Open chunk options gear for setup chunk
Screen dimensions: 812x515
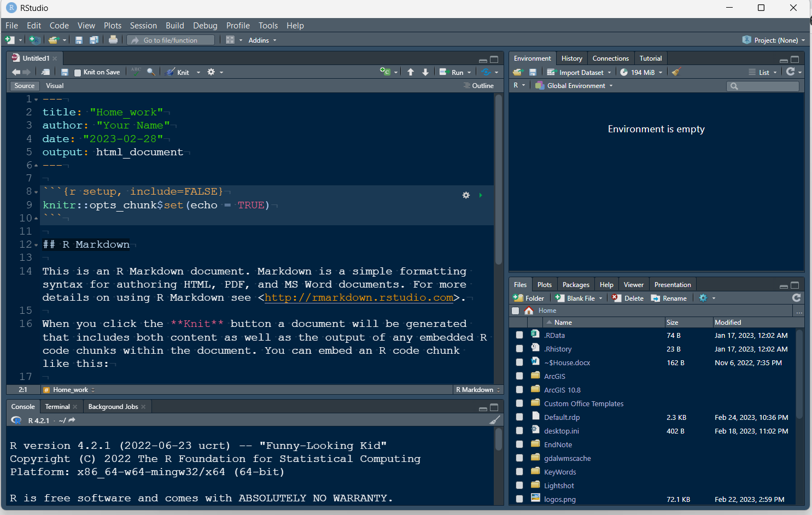[x=466, y=195]
